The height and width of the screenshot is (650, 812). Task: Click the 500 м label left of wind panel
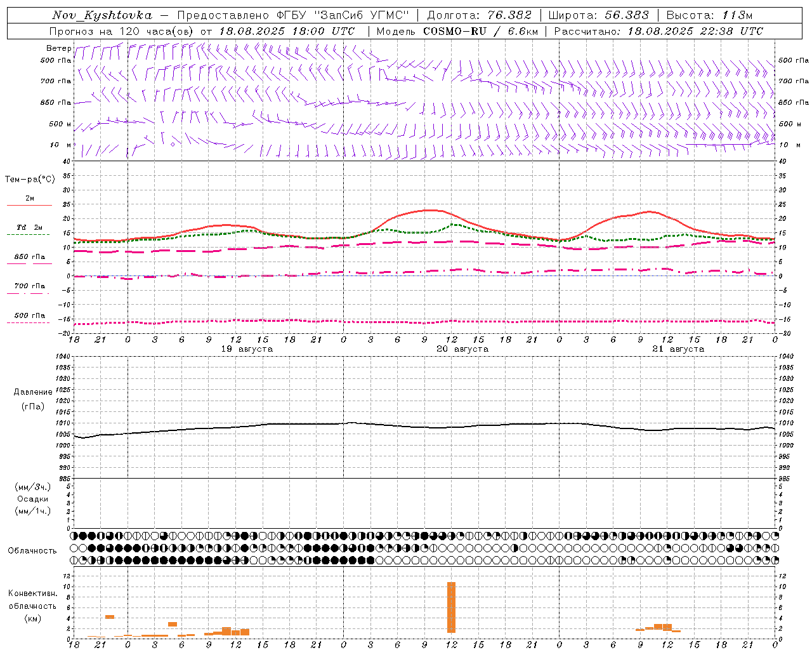[60, 124]
